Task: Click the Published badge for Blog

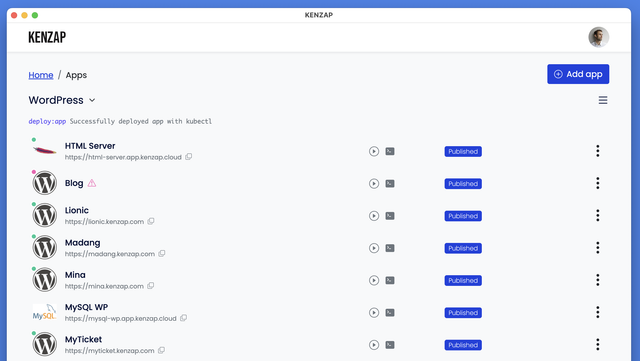Action: tap(463, 184)
